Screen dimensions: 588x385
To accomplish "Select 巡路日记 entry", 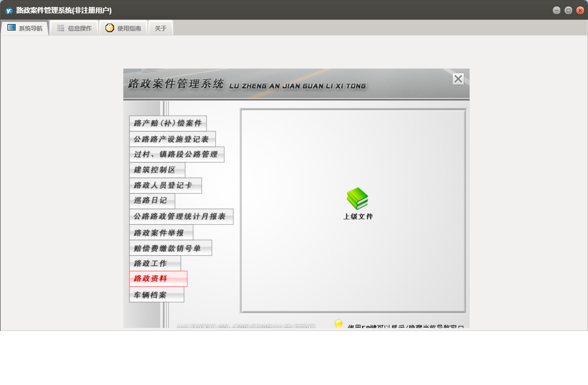I will 152,201.
